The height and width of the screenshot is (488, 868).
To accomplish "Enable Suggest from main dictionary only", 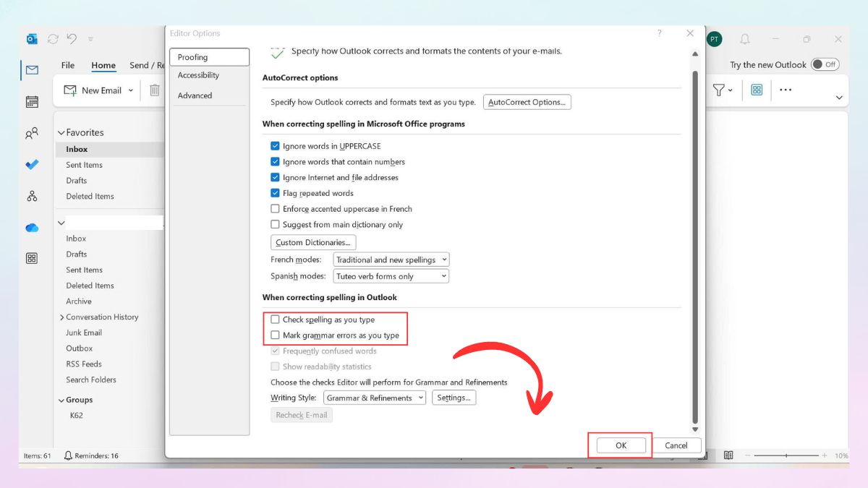I will [x=275, y=225].
